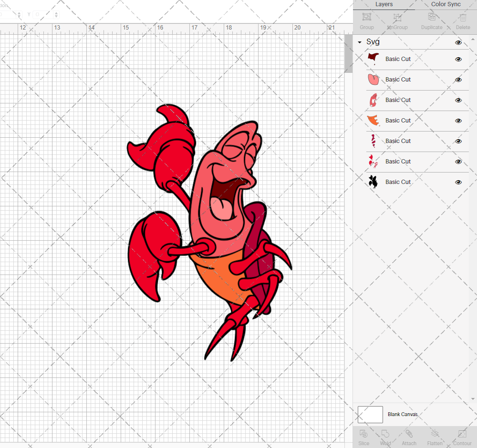Switch to the Color Sync tab
The image size is (477, 448).
(445, 4)
